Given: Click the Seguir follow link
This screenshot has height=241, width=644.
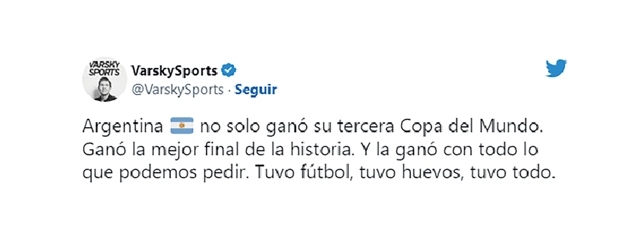Looking at the screenshot, I should point(256,90).
